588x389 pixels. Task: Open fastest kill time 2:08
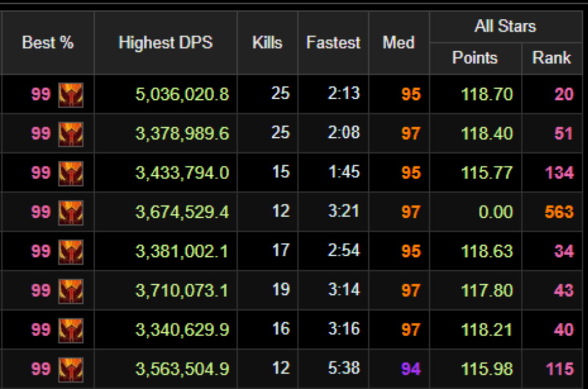(344, 133)
